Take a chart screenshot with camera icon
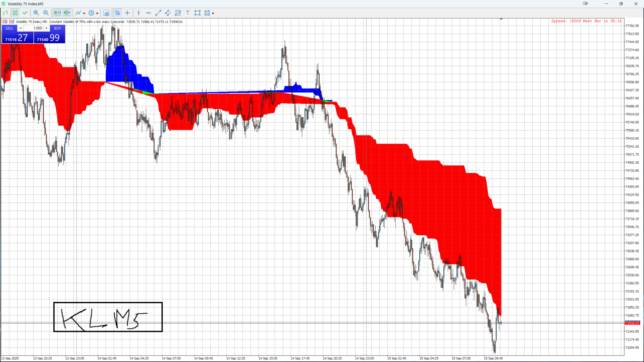Viewport: 644px width, 362px height. point(106,13)
